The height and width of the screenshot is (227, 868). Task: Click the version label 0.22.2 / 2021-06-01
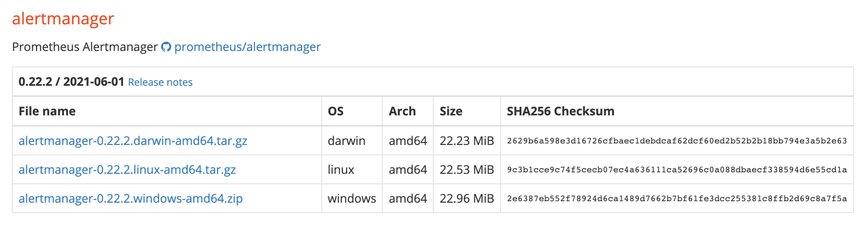(x=72, y=82)
